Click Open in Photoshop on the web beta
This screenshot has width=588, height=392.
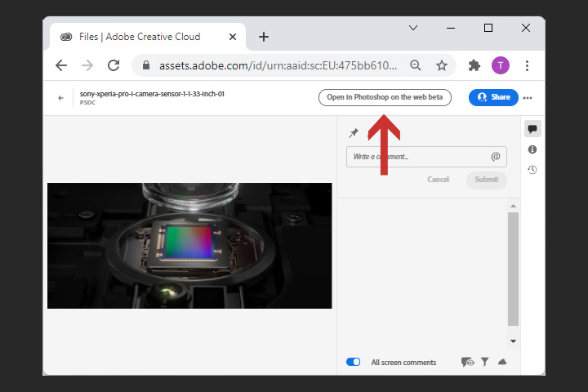click(385, 97)
